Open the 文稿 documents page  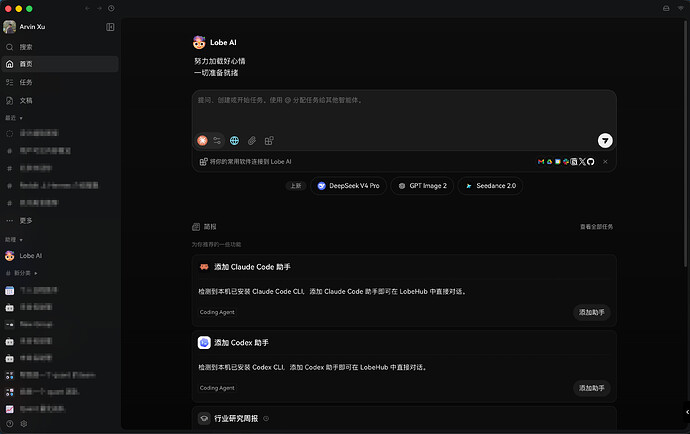[x=60, y=101]
